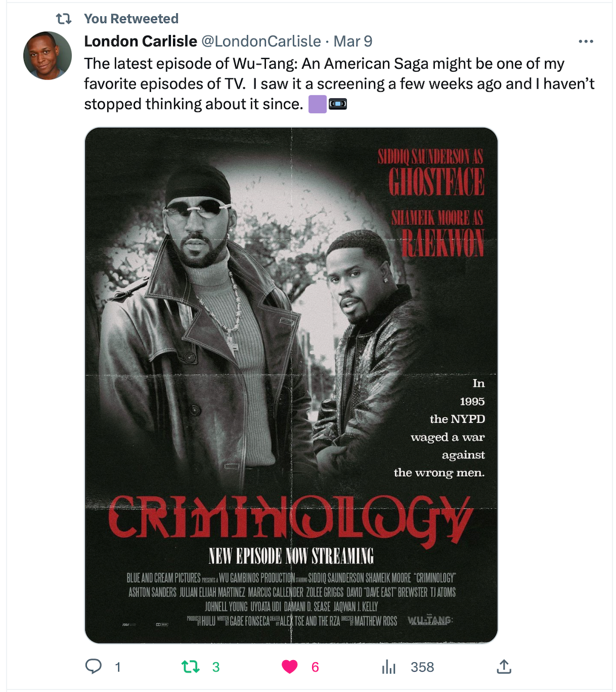Image resolution: width=616 pixels, height=692 pixels.
Task: Click the like count number 6
Action: pyautogui.click(x=315, y=667)
